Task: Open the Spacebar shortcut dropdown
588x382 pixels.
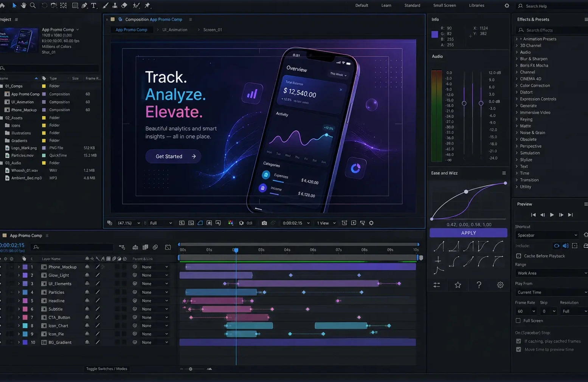Action: click(x=547, y=235)
